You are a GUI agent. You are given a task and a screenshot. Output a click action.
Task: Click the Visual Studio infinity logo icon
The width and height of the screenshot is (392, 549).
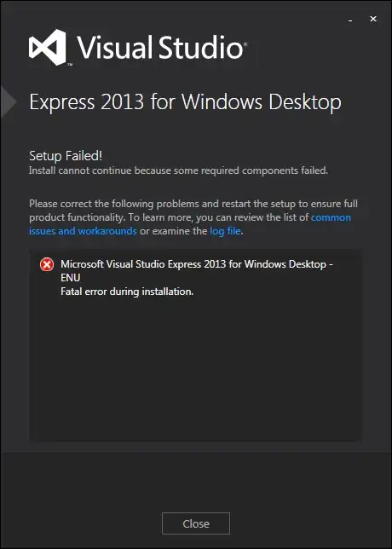coord(47,47)
